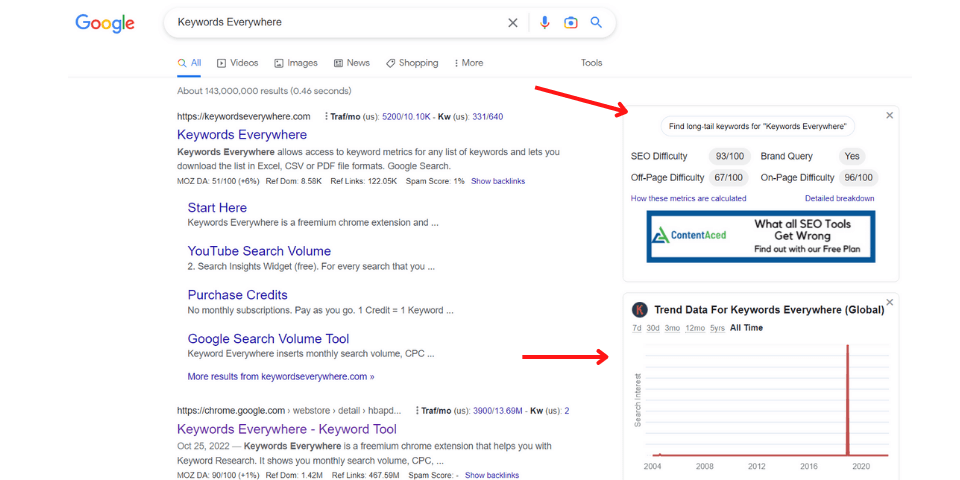This screenshot has height=480, width=960.
Task: Click traffic value 3900/13.69M link
Action: point(498,410)
